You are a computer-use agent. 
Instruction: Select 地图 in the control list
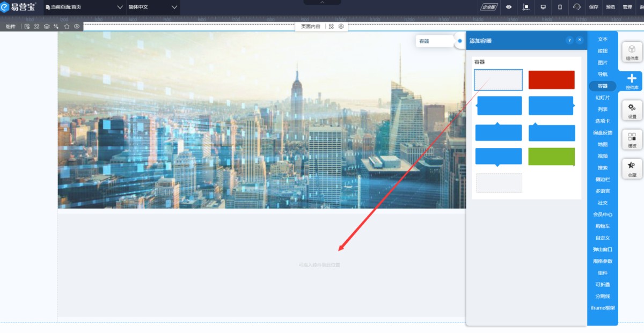tap(603, 144)
